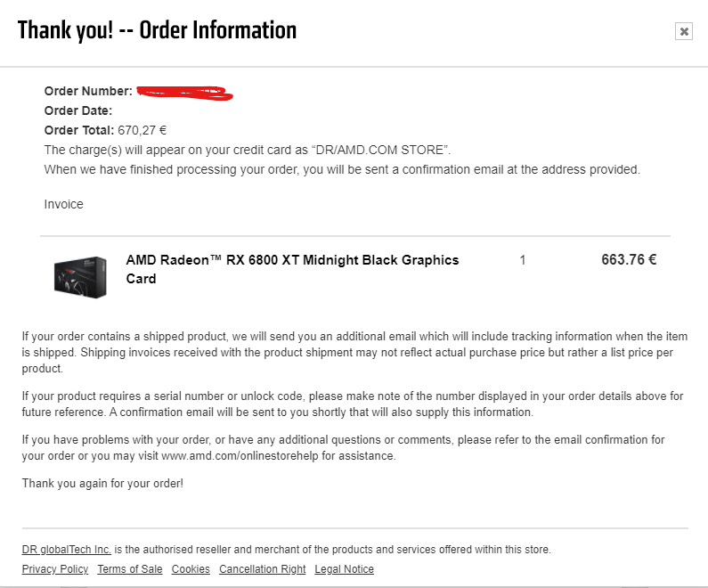Close the Order Information dialog

coord(684,31)
